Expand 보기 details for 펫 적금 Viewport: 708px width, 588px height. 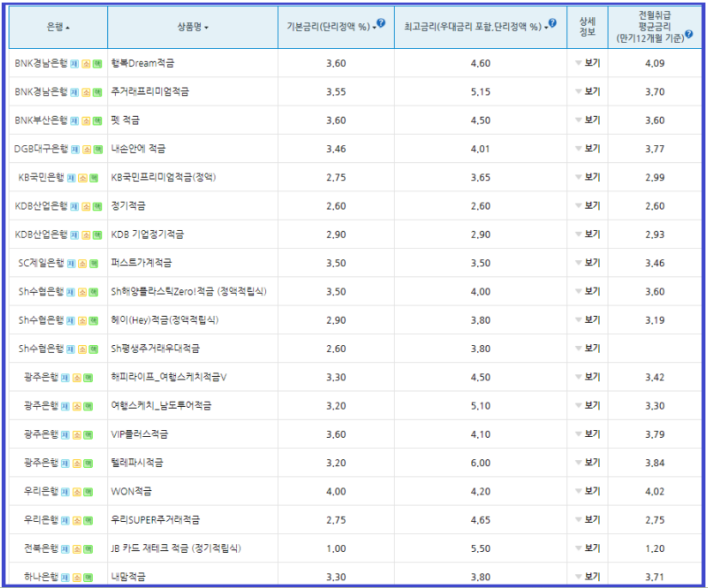point(588,119)
